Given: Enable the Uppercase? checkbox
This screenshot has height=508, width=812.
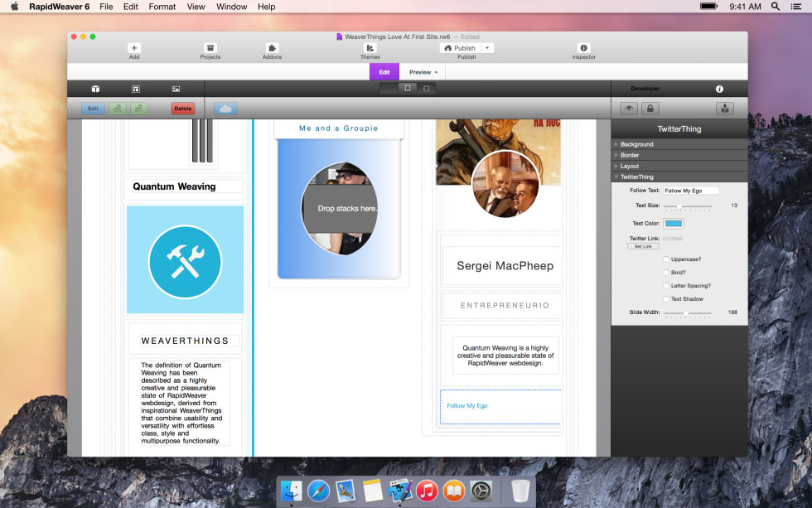Looking at the screenshot, I should tap(666, 259).
